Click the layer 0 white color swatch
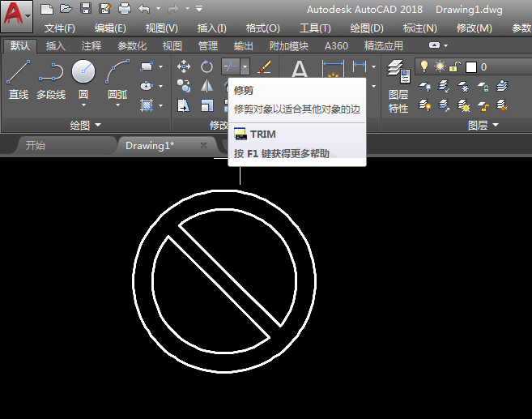Image resolution: width=532 pixels, height=419 pixels. (x=471, y=67)
